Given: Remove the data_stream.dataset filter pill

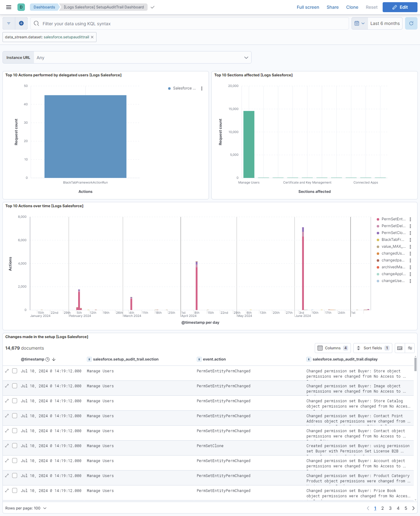Looking at the screenshot, I should (92, 37).
